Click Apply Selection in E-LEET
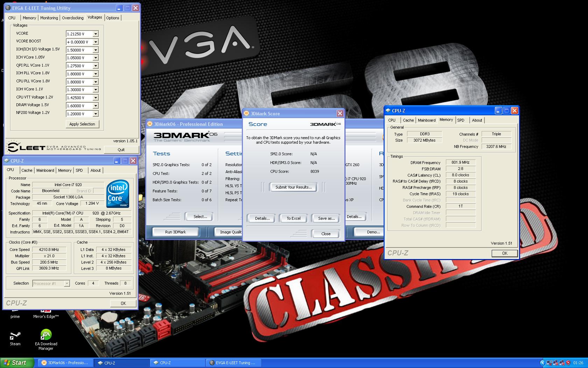 (82, 124)
